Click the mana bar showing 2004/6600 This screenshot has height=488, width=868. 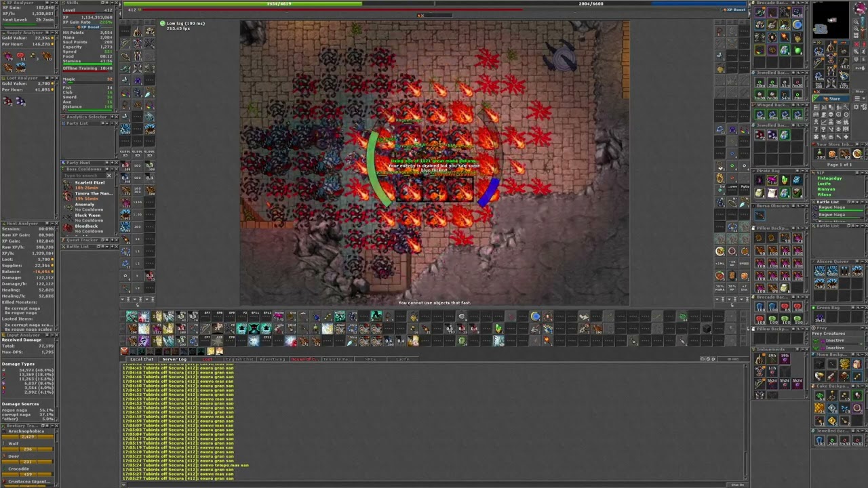(x=591, y=3)
